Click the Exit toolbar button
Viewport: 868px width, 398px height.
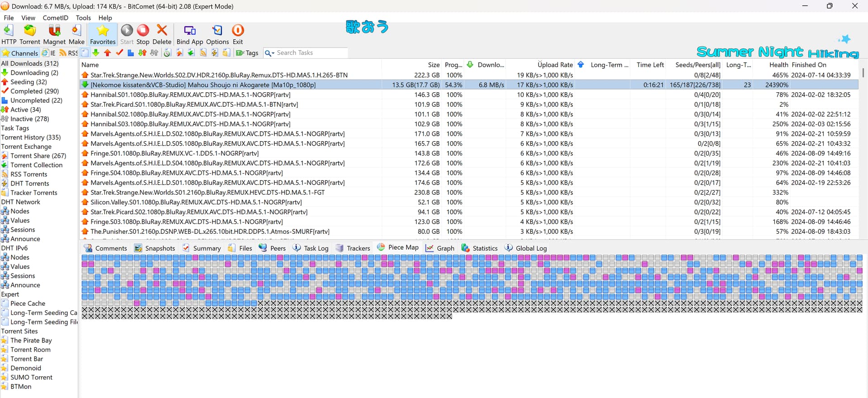[x=238, y=35]
